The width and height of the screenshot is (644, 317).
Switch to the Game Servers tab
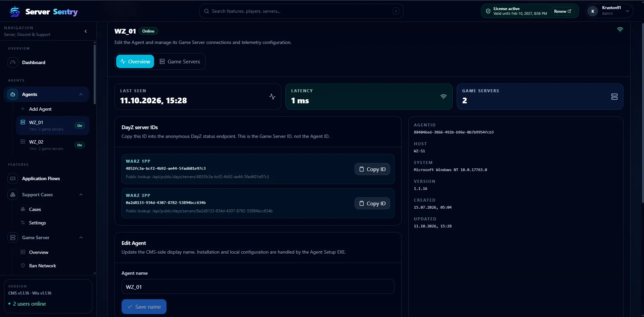pyautogui.click(x=180, y=61)
